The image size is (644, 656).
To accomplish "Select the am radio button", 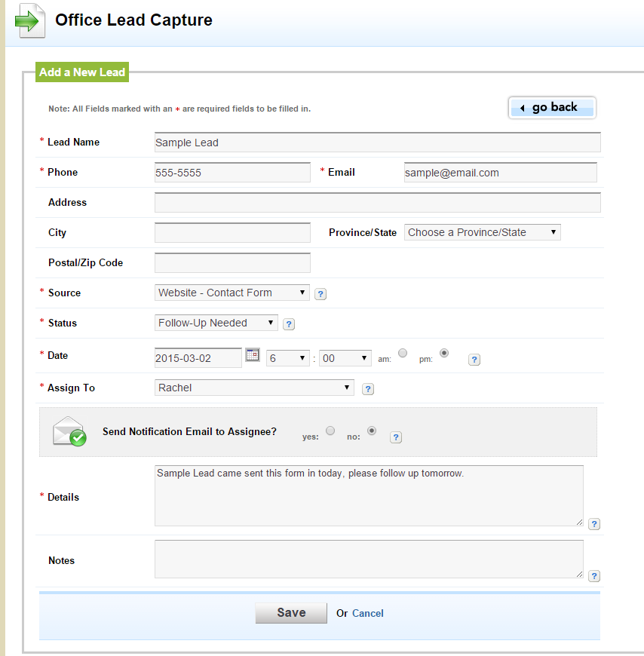I will click(x=403, y=353).
